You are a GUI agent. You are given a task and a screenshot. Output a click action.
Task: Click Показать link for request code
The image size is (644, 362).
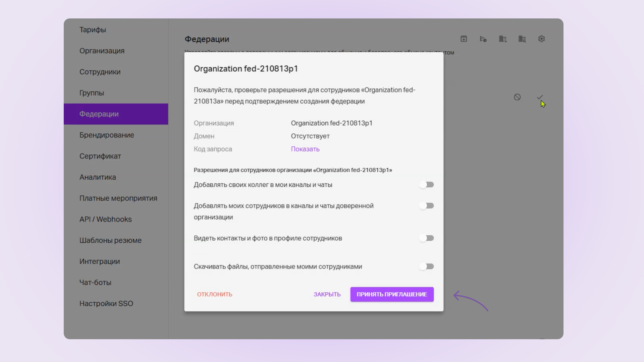pyautogui.click(x=305, y=149)
